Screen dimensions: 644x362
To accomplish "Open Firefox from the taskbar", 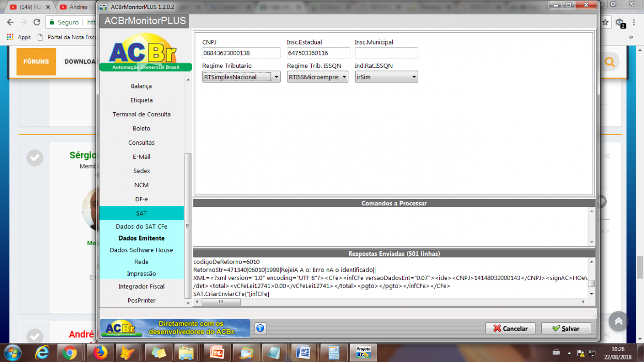I will pyautogui.click(x=100, y=353).
